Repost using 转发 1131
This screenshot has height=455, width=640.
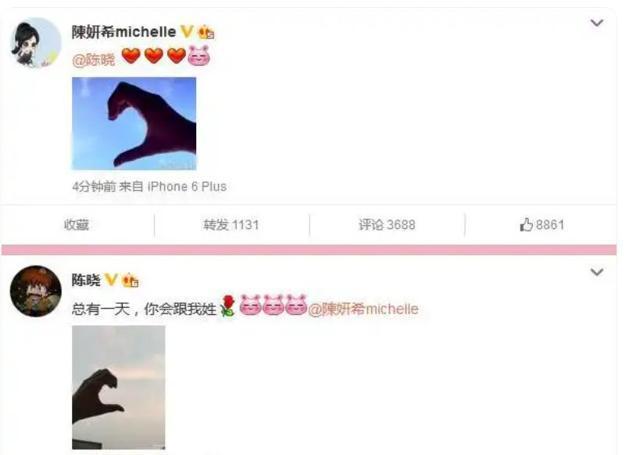pos(231,225)
